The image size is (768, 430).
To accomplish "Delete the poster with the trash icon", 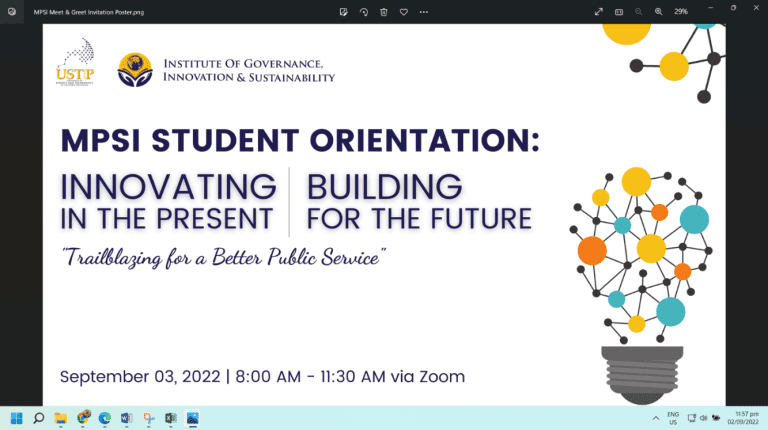I will [383, 11].
